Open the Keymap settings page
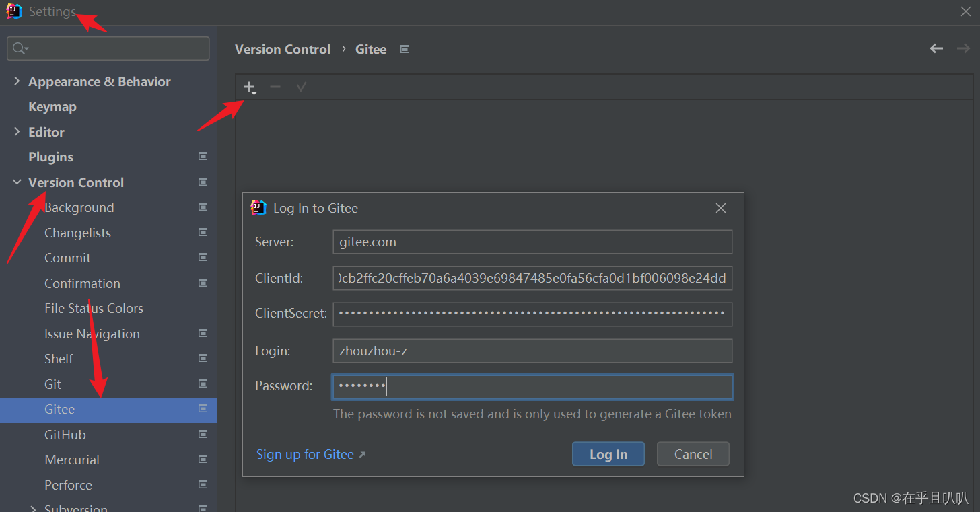 (53, 106)
